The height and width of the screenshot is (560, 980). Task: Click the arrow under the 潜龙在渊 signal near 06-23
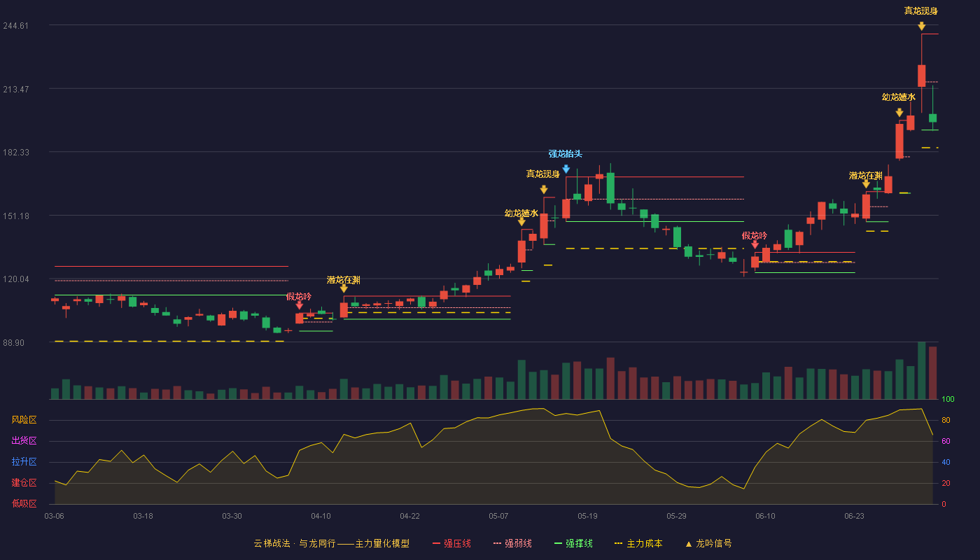click(x=866, y=184)
